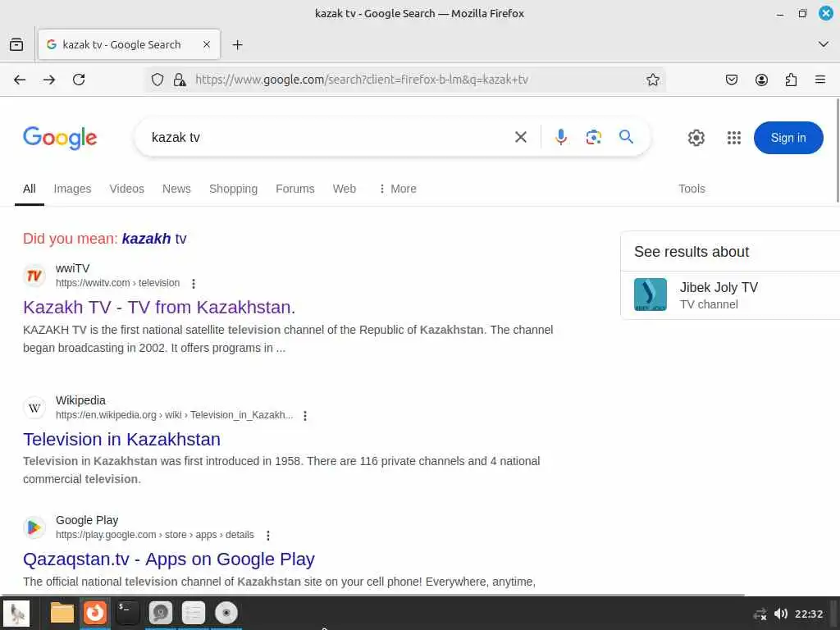The height and width of the screenshot is (630, 840).
Task: Open 'Television in Kazakhstan' Wikipedia result
Action: pyautogui.click(x=121, y=440)
